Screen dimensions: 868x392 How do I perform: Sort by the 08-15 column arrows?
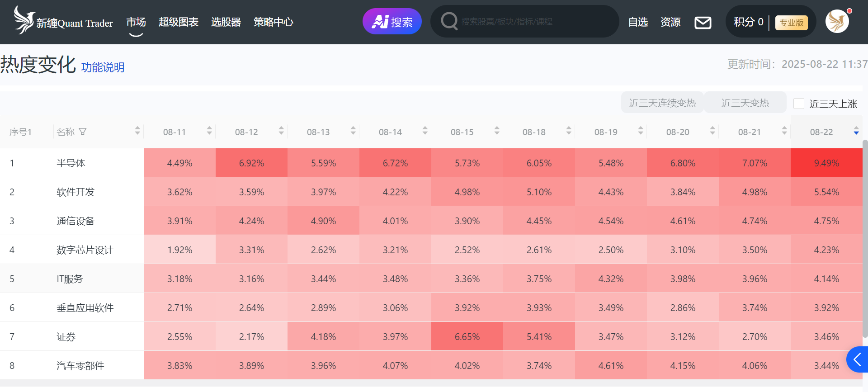[497, 131]
